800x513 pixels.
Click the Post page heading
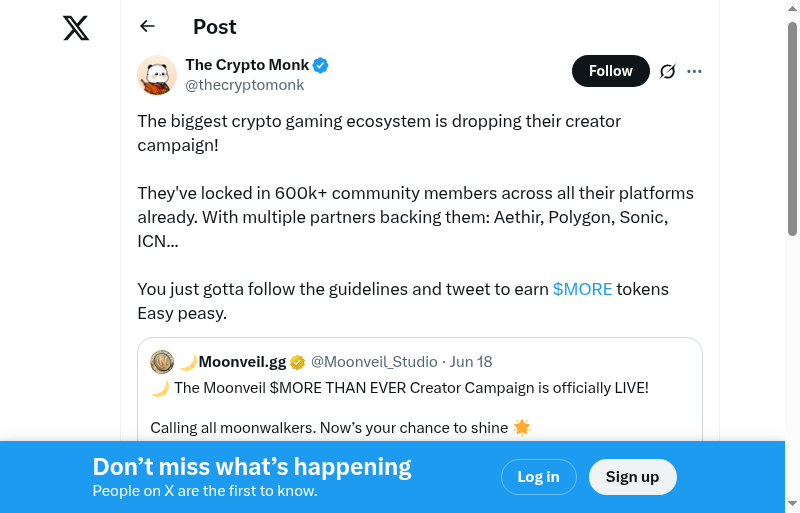215,27
